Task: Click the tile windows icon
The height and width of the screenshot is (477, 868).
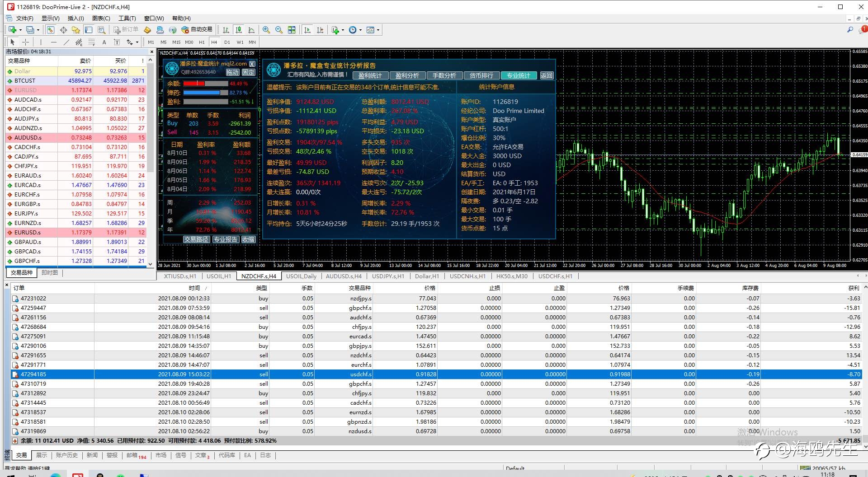Action: pos(292,30)
